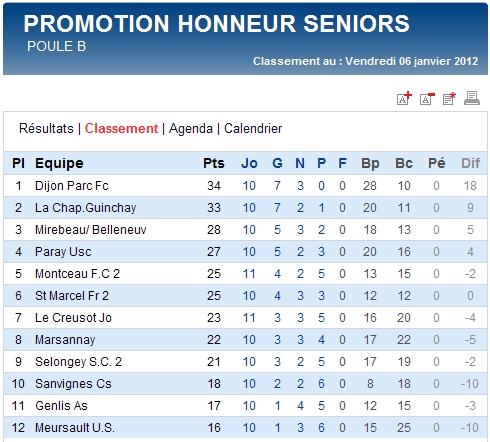Open team La Chap.Guinchay
This screenshot has height=442, width=490.
coord(86,208)
